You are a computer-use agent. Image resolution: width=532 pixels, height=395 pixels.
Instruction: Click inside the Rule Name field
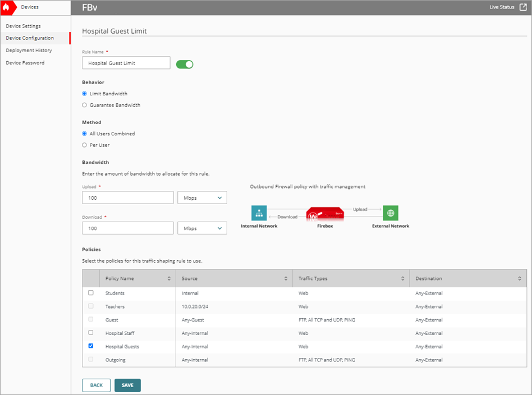pyautogui.click(x=126, y=63)
